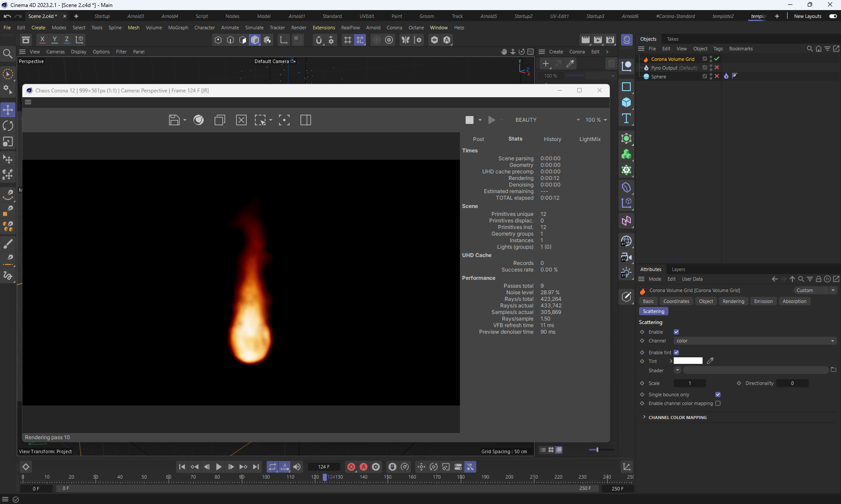This screenshot has width=841, height=504.
Task: Click the white Tint color swatch
Action: coord(688,361)
